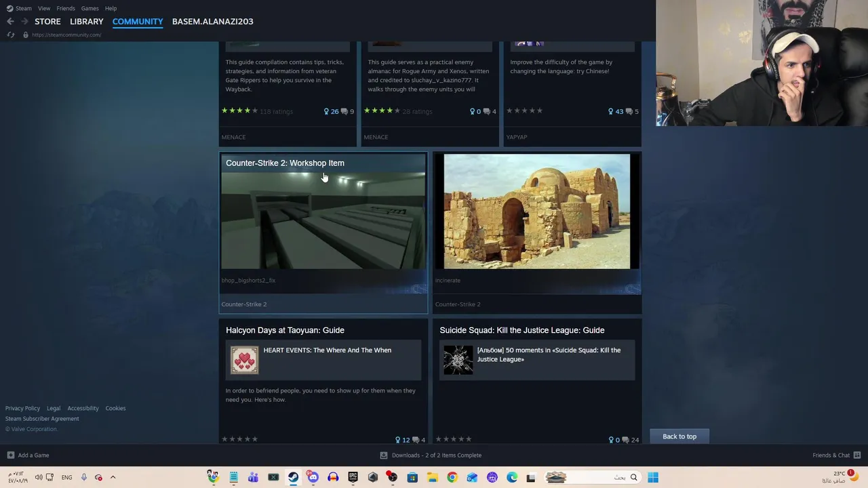This screenshot has width=868, height=488.
Task: Open the Games menu
Action: tap(90, 8)
